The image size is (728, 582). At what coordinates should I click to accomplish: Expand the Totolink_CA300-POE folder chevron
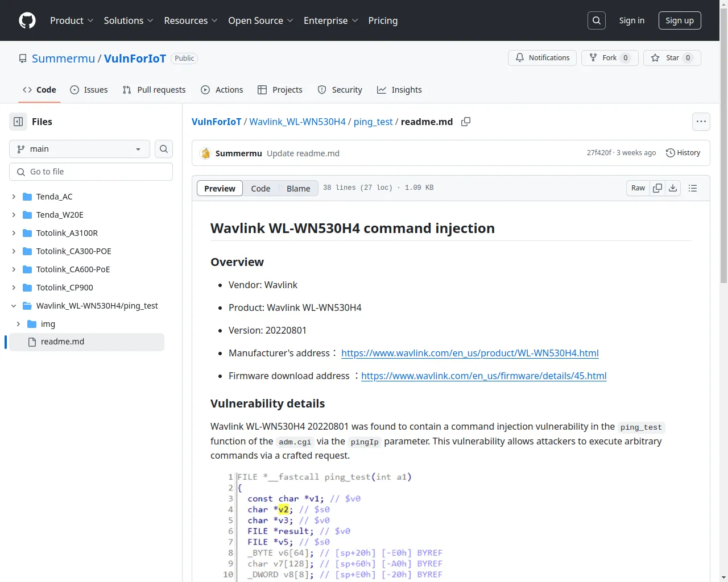pyautogui.click(x=14, y=251)
